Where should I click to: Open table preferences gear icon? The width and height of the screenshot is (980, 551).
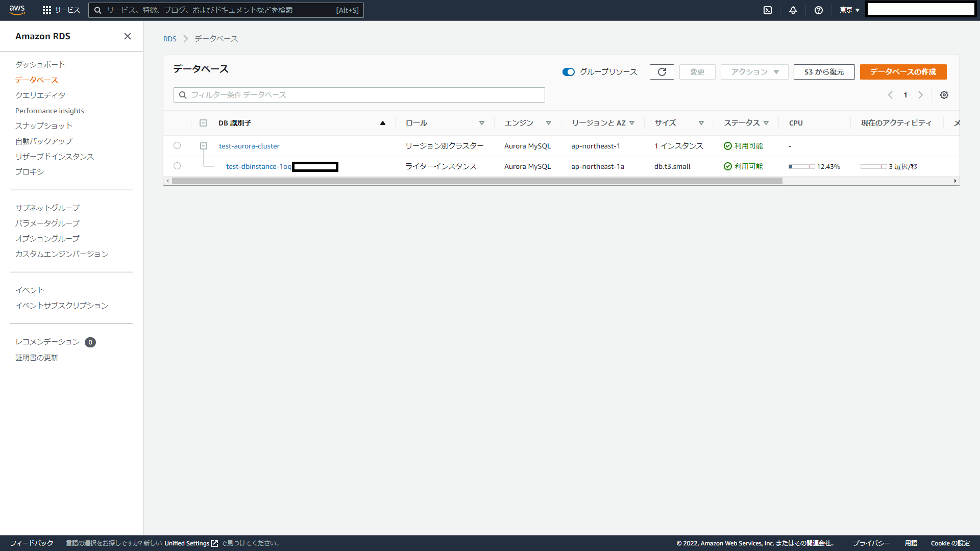coord(944,95)
